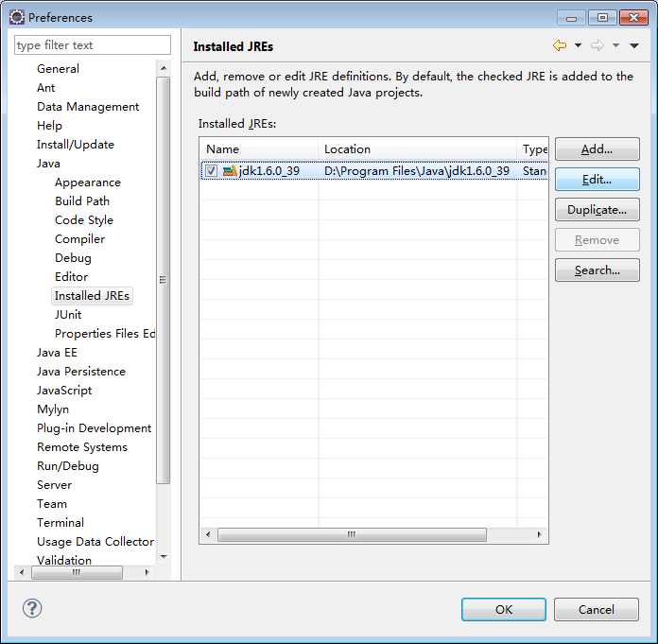The image size is (658, 644).
Task: Select Help in the preferences tree
Action: click(x=49, y=126)
